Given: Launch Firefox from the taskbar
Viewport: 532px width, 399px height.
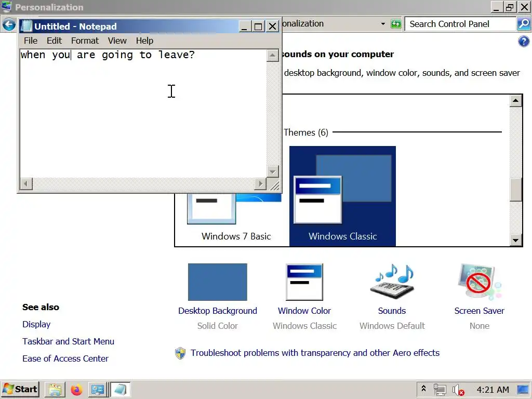Looking at the screenshot, I should (x=76, y=390).
